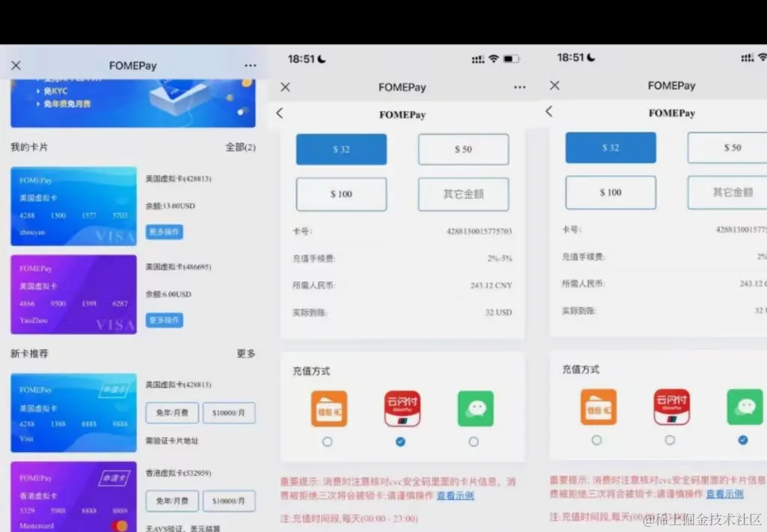Open 全部(2) cards list
Screen dimensions: 767x532
pyautogui.click(x=240, y=147)
